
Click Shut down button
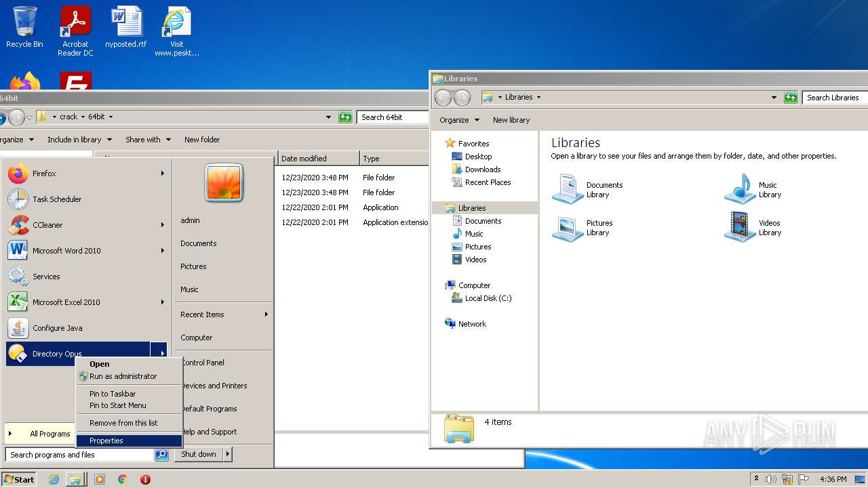tap(199, 454)
